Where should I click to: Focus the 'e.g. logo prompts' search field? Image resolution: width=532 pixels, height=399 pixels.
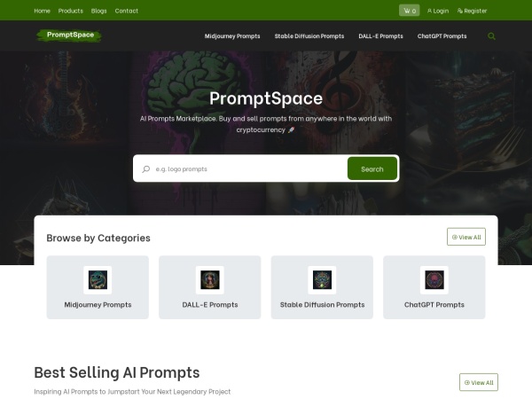249,169
